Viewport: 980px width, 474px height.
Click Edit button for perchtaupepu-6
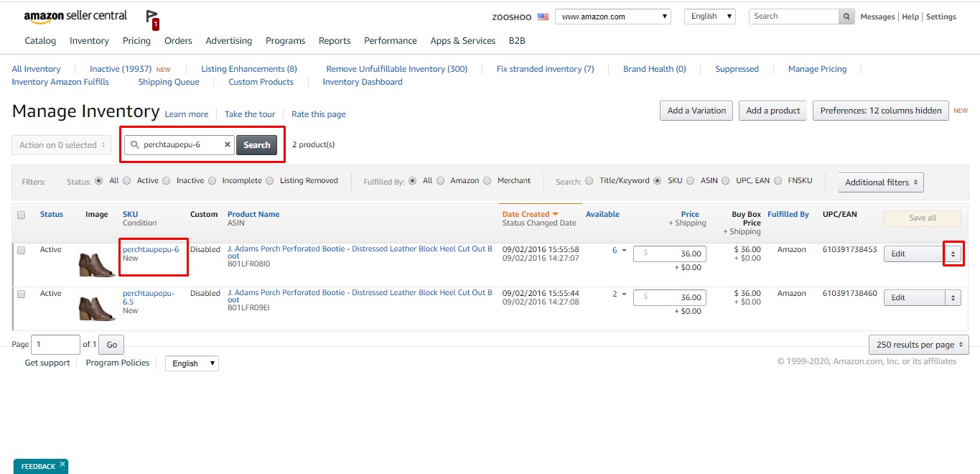tap(914, 254)
